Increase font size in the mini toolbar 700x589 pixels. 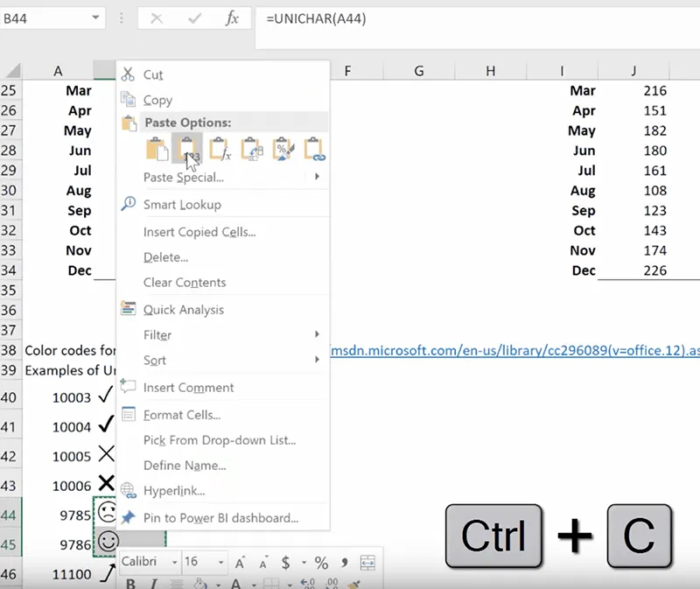[x=241, y=563]
